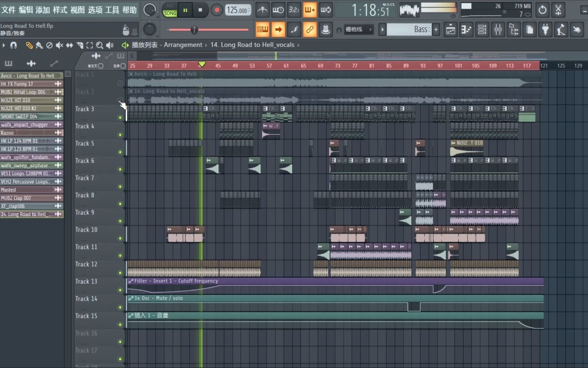Select the Kazoo clip in picker
Image resolution: width=588 pixels, height=368 pixels.
(32, 133)
